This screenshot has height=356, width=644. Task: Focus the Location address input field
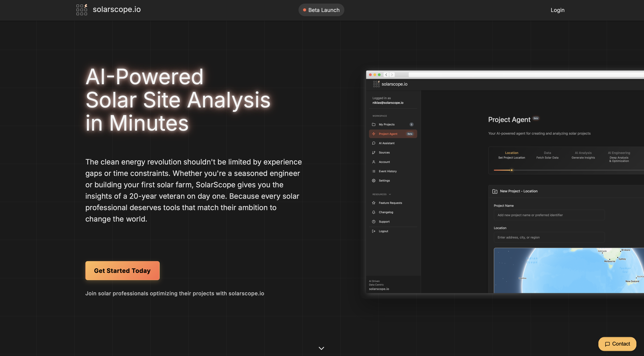click(x=549, y=237)
